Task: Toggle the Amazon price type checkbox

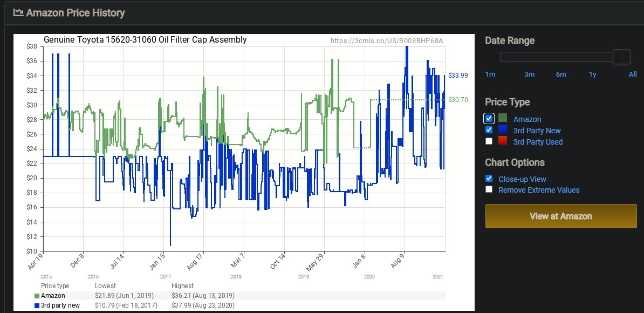Action: click(x=489, y=119)
